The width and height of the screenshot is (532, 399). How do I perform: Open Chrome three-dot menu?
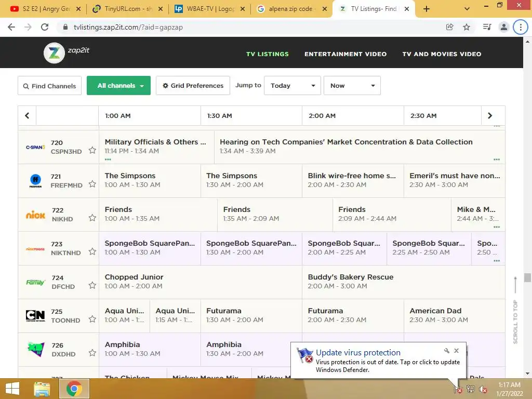coord(521,27)
